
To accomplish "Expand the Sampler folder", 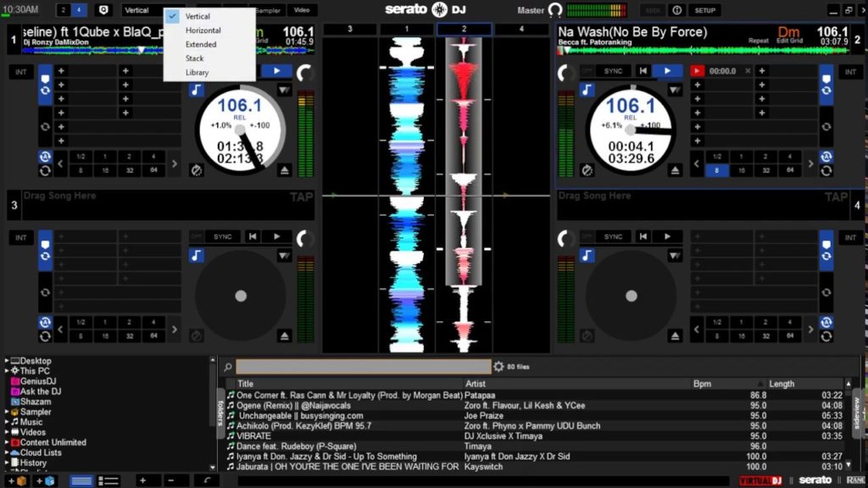I will tap(7, 412).
